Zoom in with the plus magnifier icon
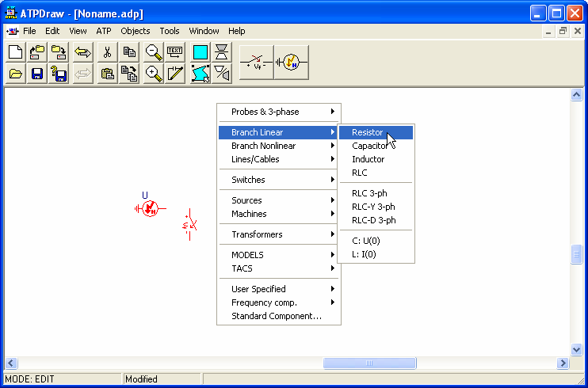 154,73
